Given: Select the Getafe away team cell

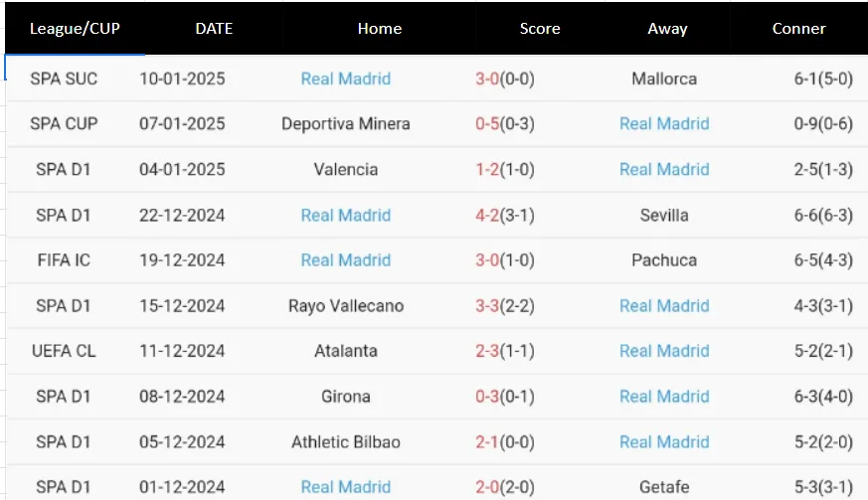Looking at the screenshot, I should (664, 487).
